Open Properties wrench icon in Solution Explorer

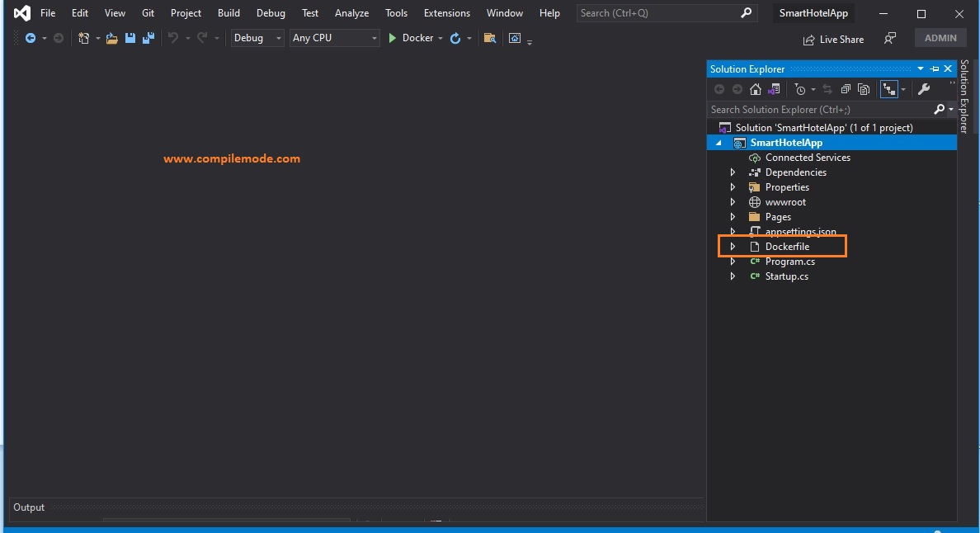pyautogui.click(x=924, y=89)
